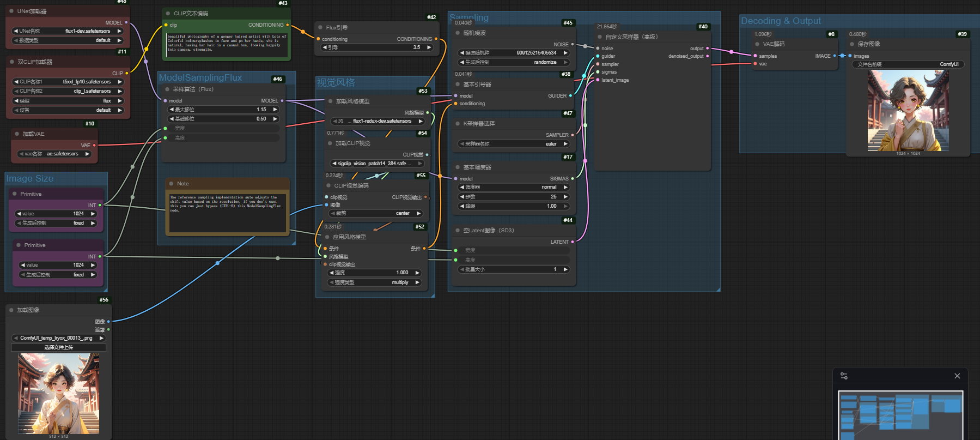
Task: Open the 强度类型 multiply dropdown
Action: point(375,282)
